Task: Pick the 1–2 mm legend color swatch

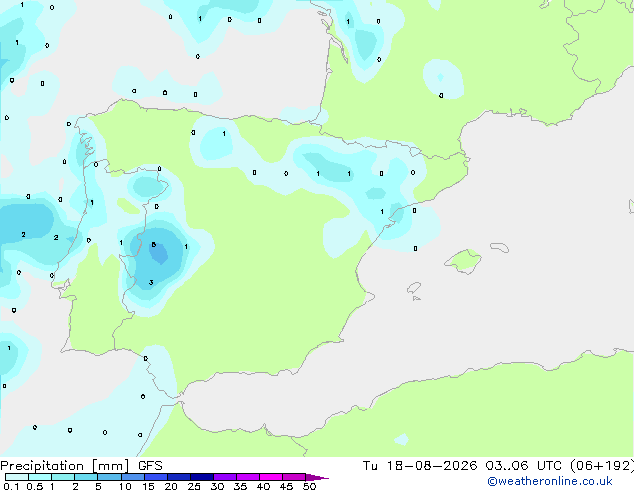Action: coord(63,477)
